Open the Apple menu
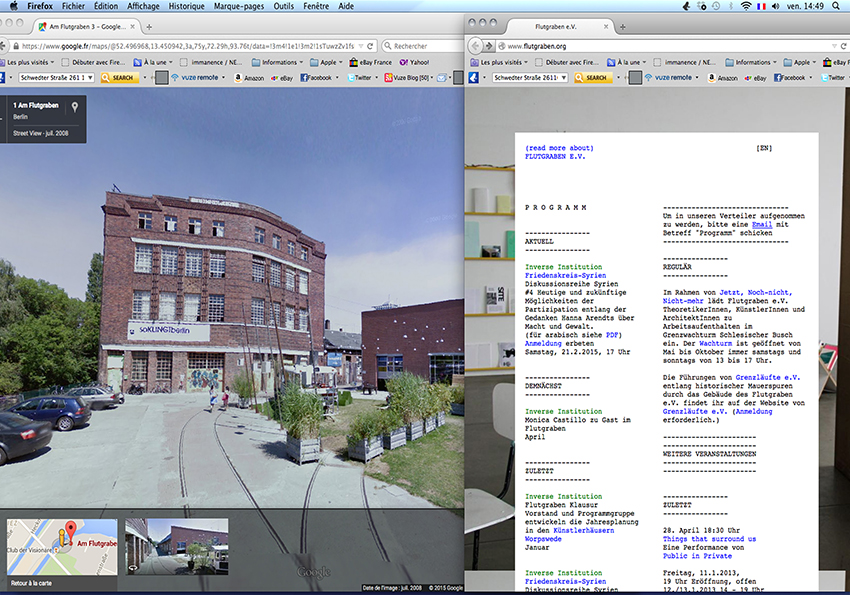This screenshot has height=595, width=850. 14,6
